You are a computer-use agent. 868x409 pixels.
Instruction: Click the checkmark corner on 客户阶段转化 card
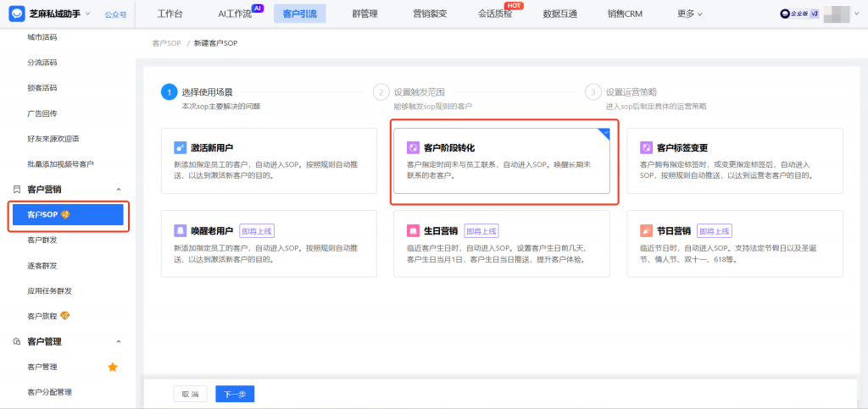[605, 133]
